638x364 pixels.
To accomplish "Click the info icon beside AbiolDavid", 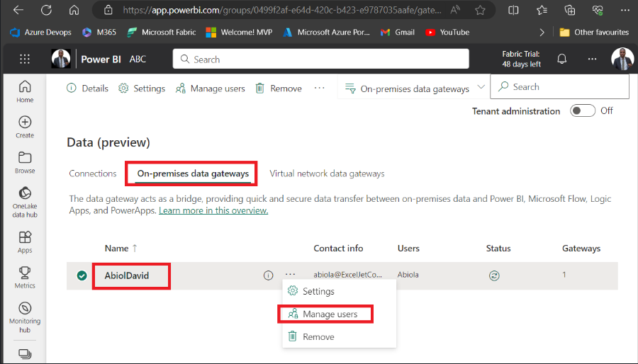I will (x=268, y=275).
